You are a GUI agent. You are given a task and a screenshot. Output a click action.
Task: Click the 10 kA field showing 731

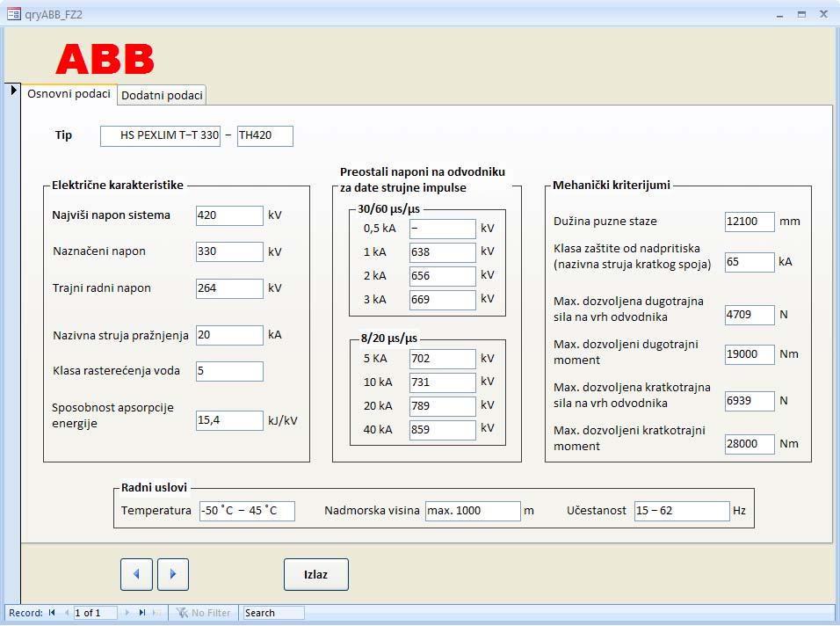(443, 382)
